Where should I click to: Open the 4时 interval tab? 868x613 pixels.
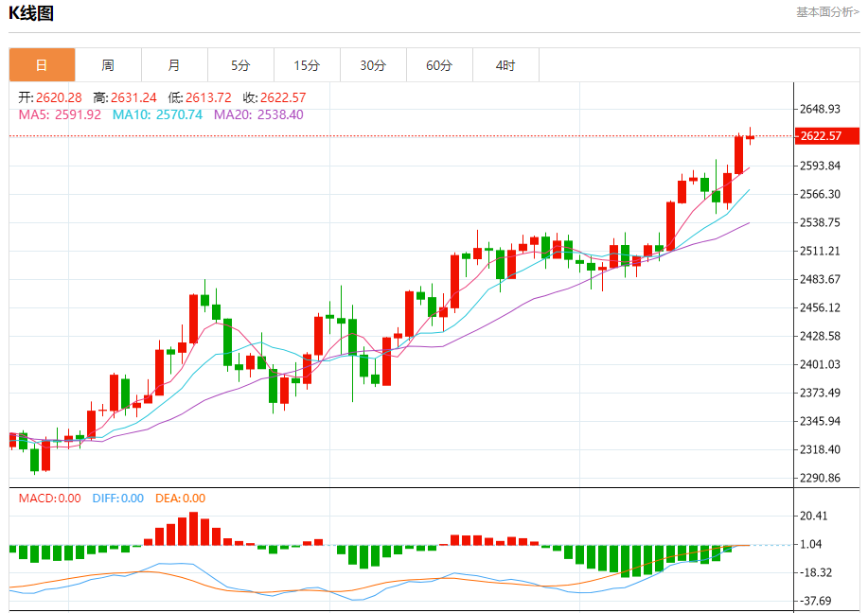pos(505,65)
